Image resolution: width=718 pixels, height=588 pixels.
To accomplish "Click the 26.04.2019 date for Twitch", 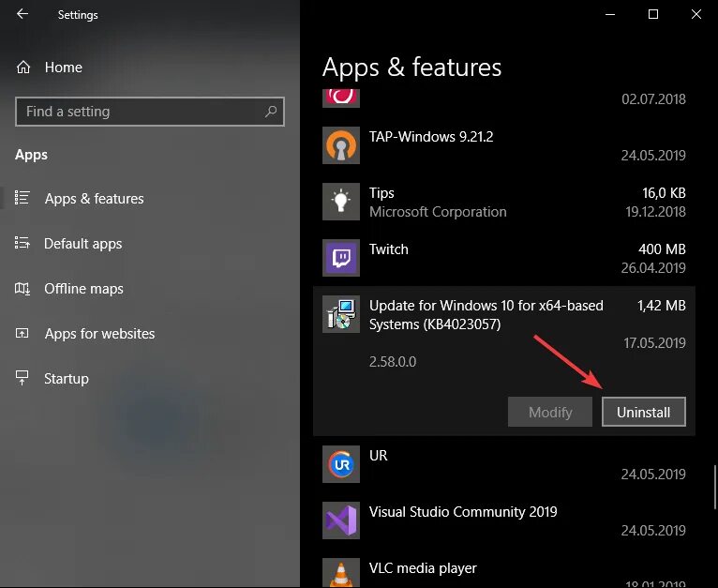I will point(653,267).
